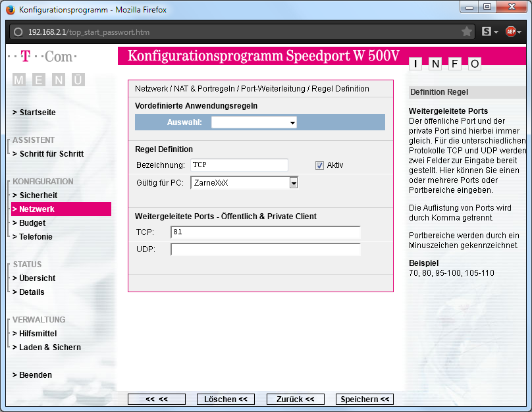Open the S extension toolbar icon
The width and height of the screenshot is (532, 412).
tap(486, 32)
